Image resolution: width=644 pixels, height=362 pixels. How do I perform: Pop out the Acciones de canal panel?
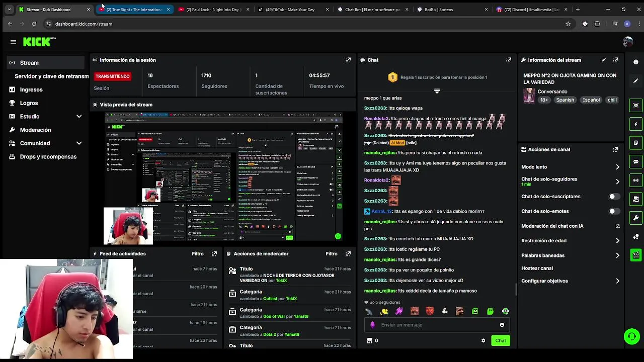coord(615,149)
